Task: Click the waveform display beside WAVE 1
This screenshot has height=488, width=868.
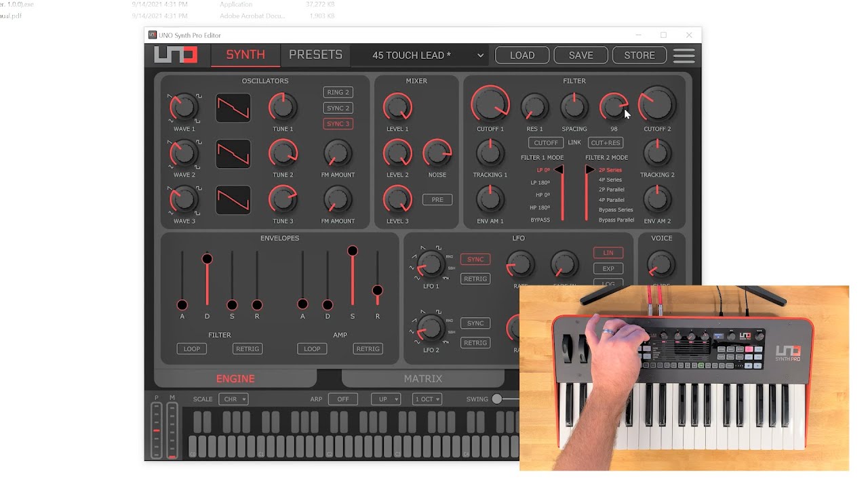Action: [233, 108]
